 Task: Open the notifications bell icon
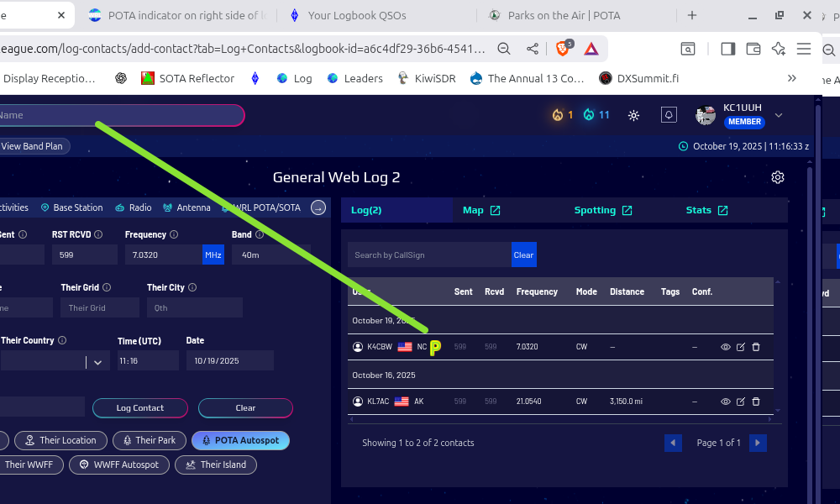(x=669, y=114)
